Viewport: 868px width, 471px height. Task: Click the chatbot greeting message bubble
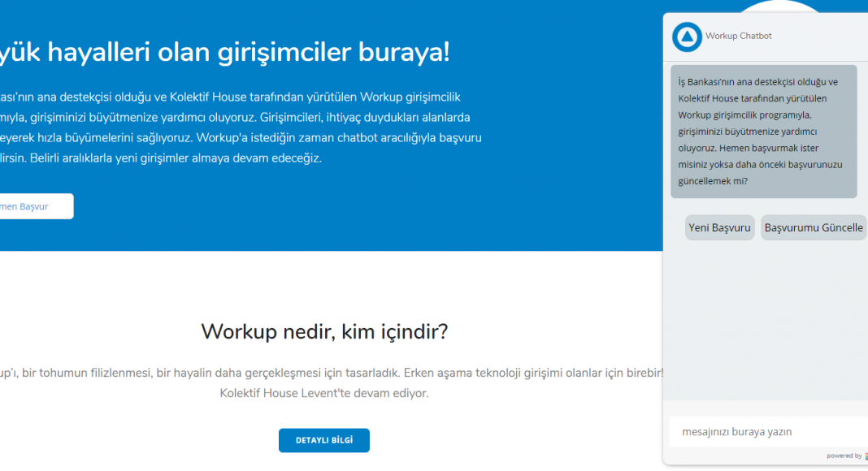click(763, 132)
